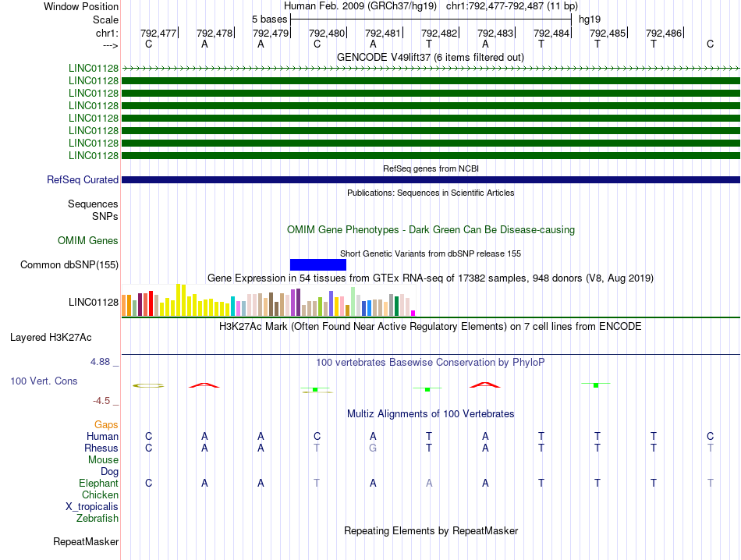Click the Repeating Elements by RepeatMasker title
Viewport: 741px width, 560px height.
[431, 530]
